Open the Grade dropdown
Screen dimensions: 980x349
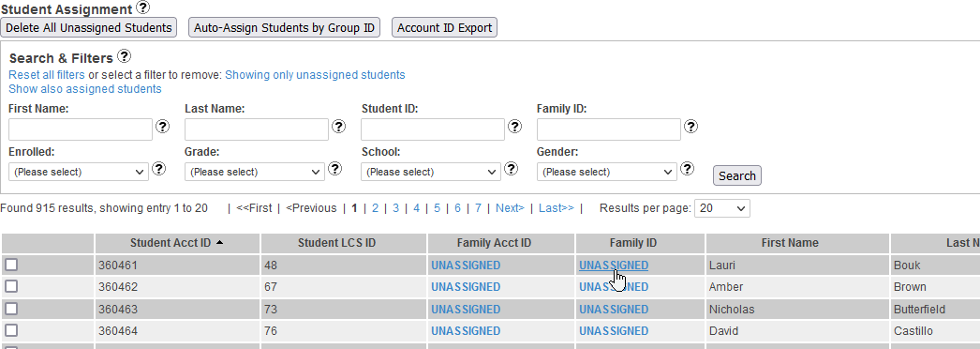(255, 172)
